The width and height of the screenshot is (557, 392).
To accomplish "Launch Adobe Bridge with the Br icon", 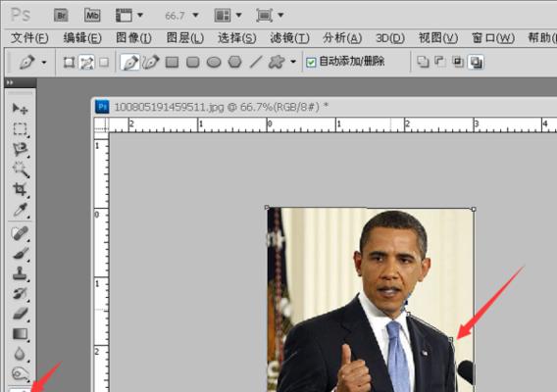I will 61,16.
